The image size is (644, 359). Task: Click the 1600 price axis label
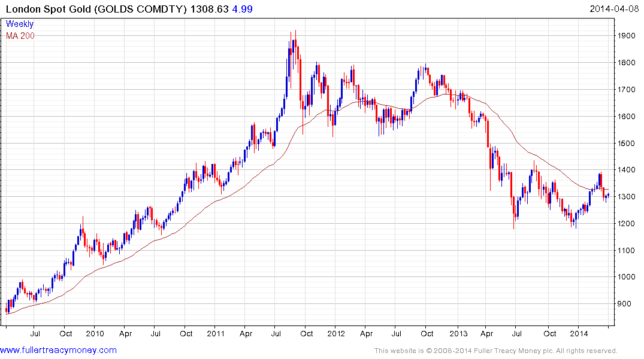tap(627, 117)
